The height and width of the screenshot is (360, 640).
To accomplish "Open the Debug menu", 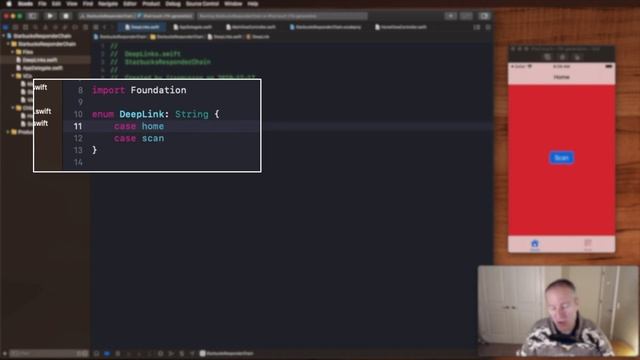I will tap(173, 4).
